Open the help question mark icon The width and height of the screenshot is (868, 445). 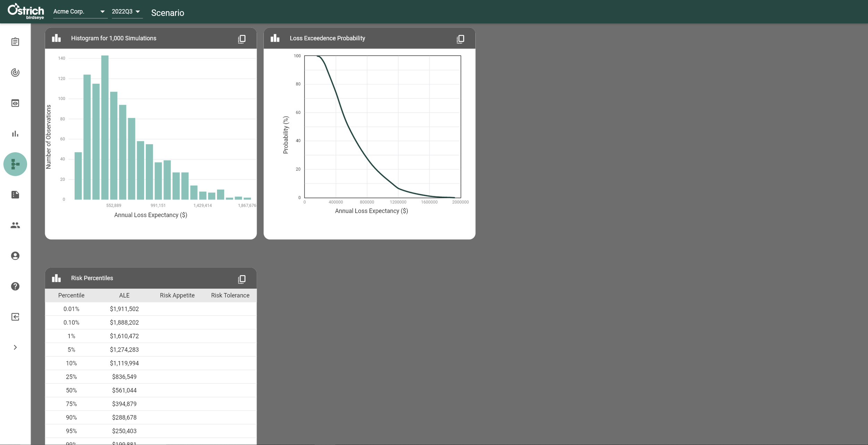point(15,286)
